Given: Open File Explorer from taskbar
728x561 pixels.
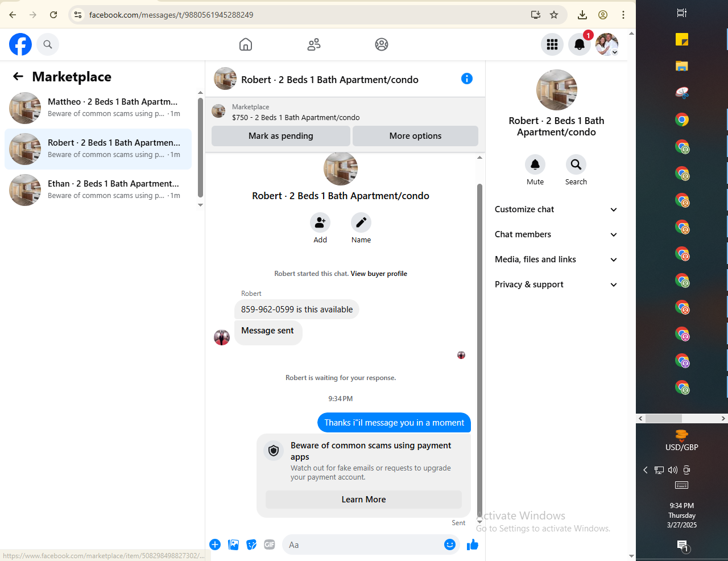Looking at the screenshot, I should (682, 66).
